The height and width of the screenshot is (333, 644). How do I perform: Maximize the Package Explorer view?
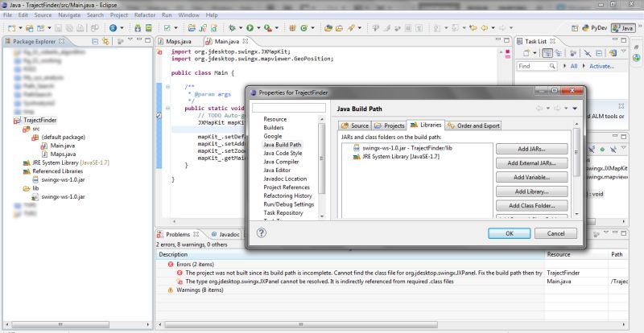[148, 40]
